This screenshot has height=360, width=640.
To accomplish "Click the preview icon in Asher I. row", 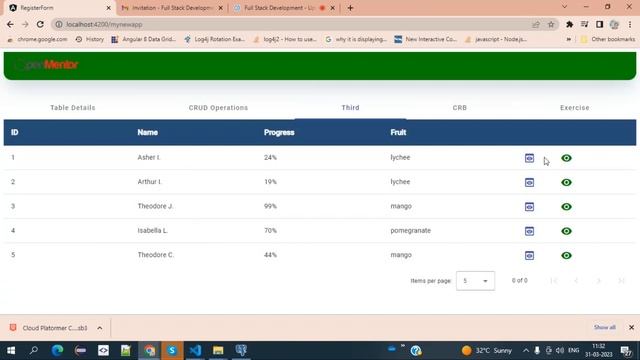I will click(x=529, y=158).
